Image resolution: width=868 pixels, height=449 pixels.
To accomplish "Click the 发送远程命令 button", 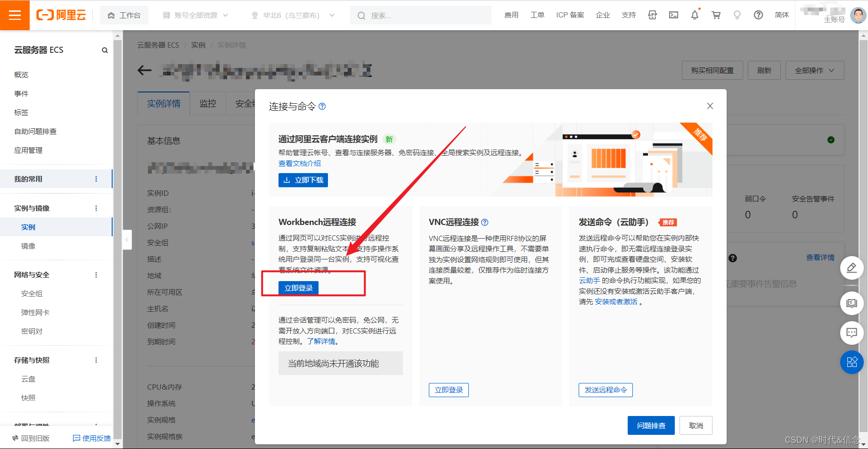I will [x=606, y=390].
